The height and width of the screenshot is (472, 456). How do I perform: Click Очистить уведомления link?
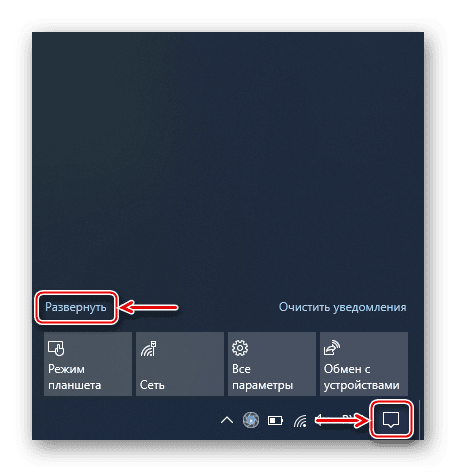point(343,307)
